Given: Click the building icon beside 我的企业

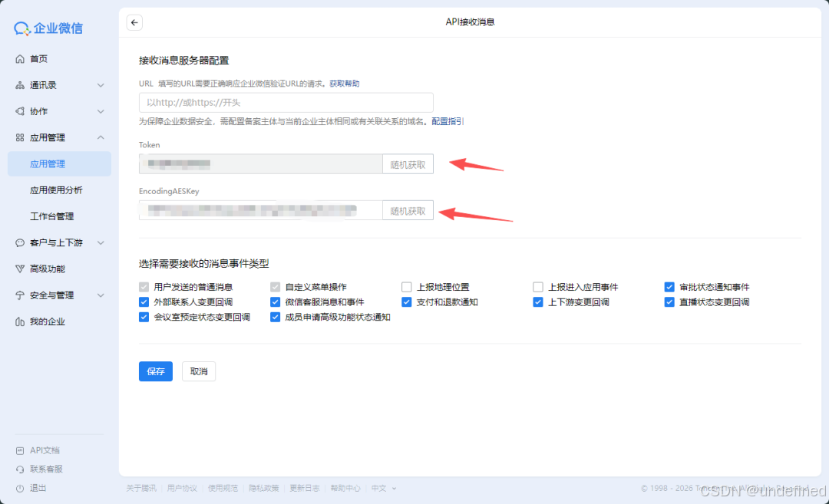Looking at the screenshot, I should 20,321.
